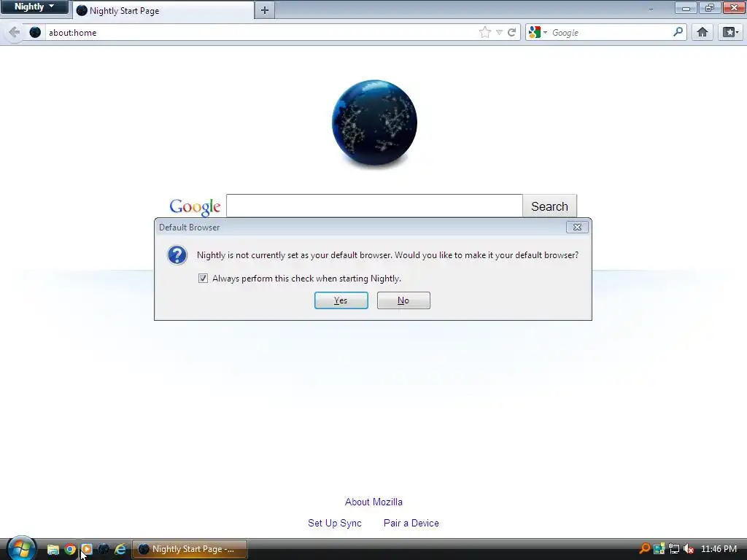
Task: Reload the current page
Action: coord(511,32)
